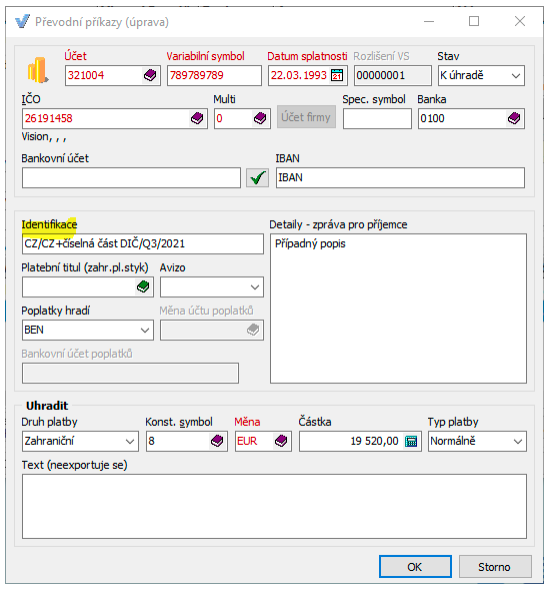Screen dimensions: 548x589
Task: Cancel the dialog with the Storno button
Action: point(495,566)
